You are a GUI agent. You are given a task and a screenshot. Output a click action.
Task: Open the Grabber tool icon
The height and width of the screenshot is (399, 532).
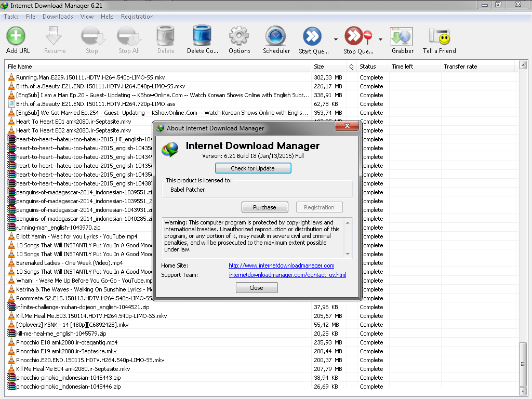pyautogui.click(x=402, y=36)
